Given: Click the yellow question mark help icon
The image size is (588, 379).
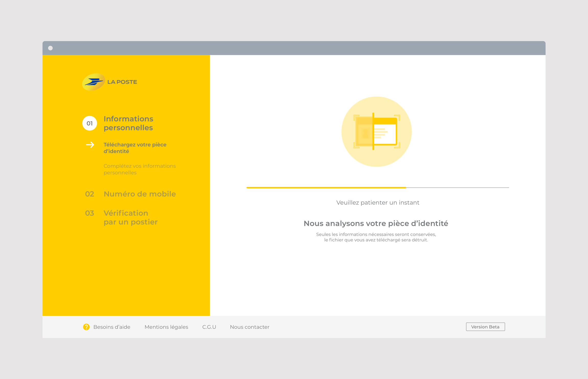Looking at the screenshot, I should [86, 327].
